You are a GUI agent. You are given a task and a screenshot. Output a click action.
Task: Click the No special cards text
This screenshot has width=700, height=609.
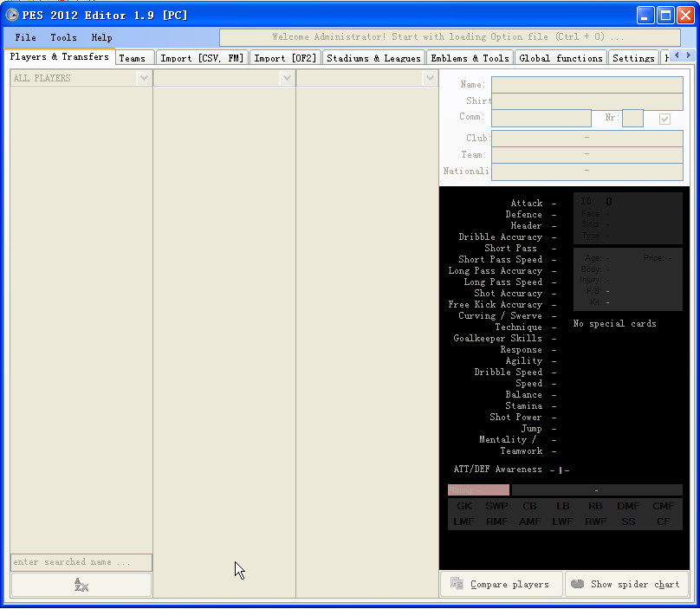tap(615, 324)
